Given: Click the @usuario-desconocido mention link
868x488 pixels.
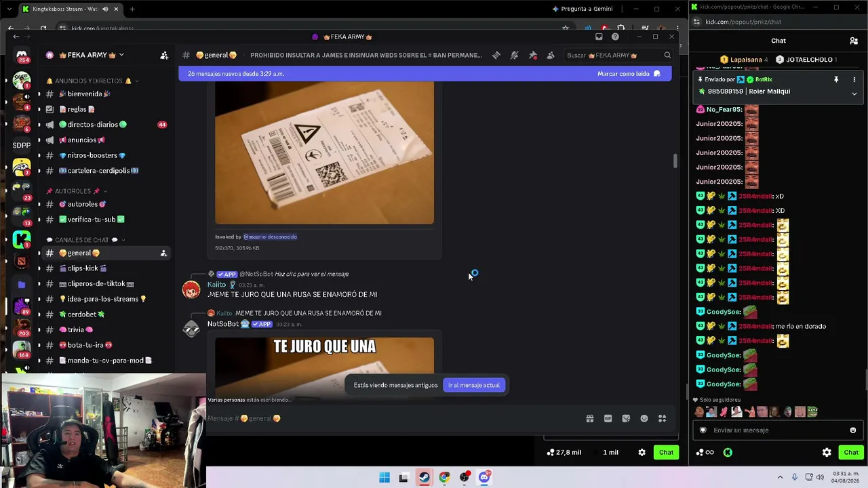Looking at the screenshot, I should 270,237.
